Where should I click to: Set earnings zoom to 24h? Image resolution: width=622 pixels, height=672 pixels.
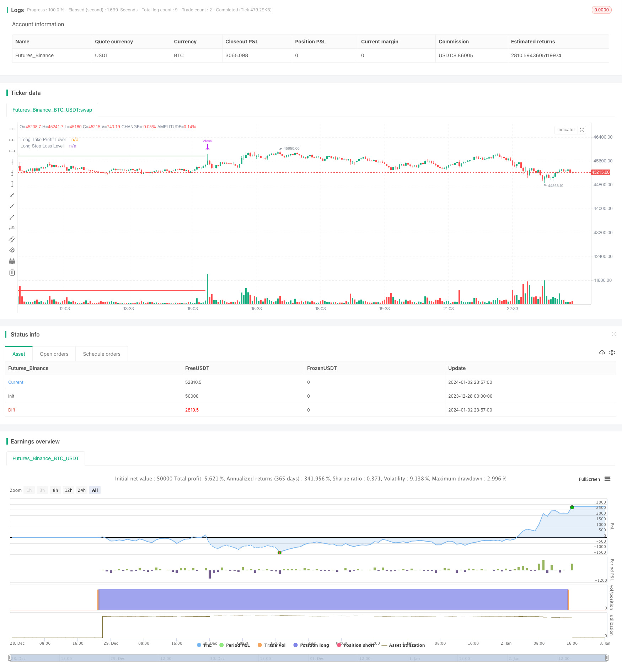click(82, 490)
